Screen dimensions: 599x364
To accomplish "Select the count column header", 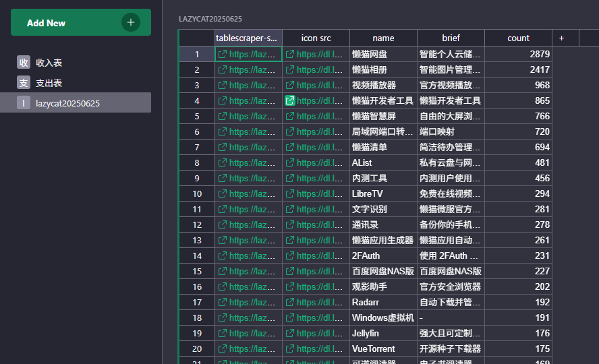I will click(518, 38).
